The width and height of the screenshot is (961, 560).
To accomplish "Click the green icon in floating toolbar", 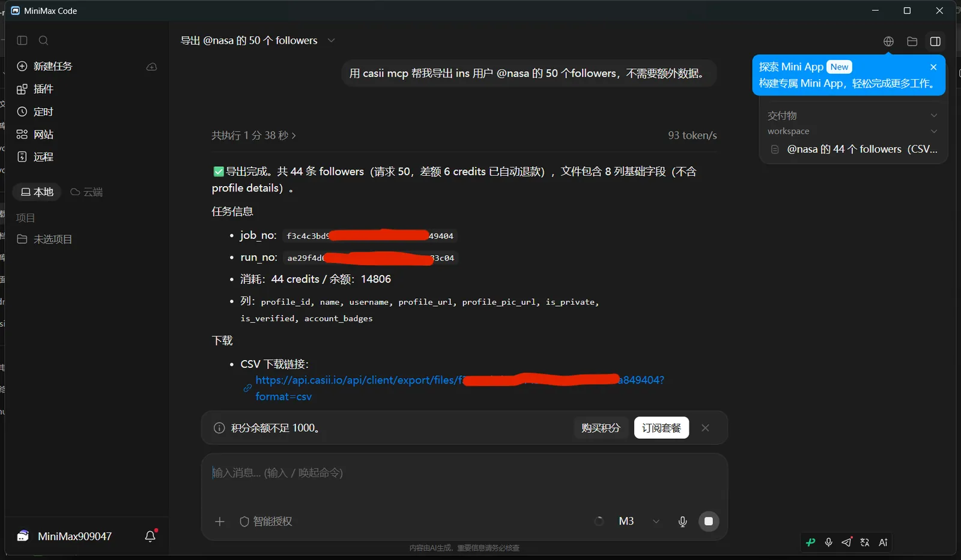I will point(811,543).
